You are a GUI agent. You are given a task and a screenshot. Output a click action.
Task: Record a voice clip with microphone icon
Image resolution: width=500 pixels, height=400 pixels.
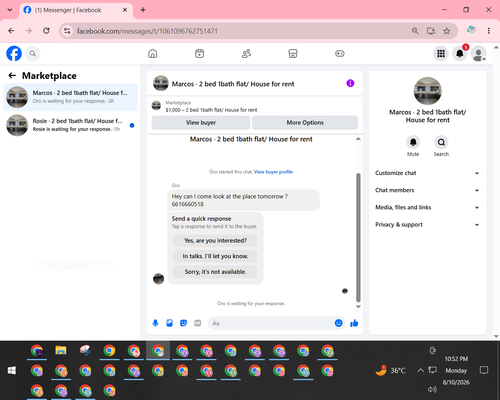155,323
